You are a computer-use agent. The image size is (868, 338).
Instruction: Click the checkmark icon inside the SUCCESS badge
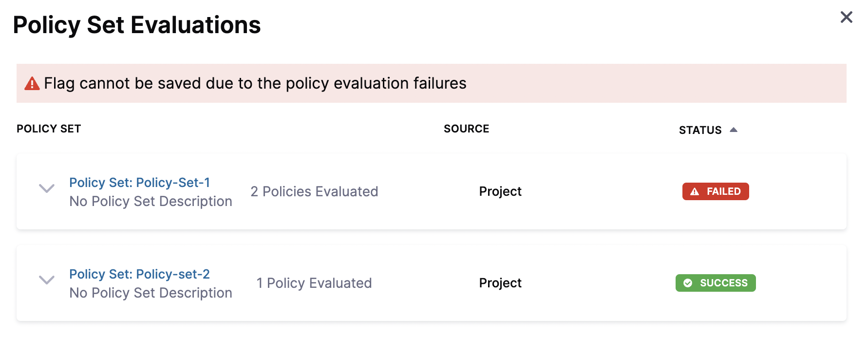687,283
